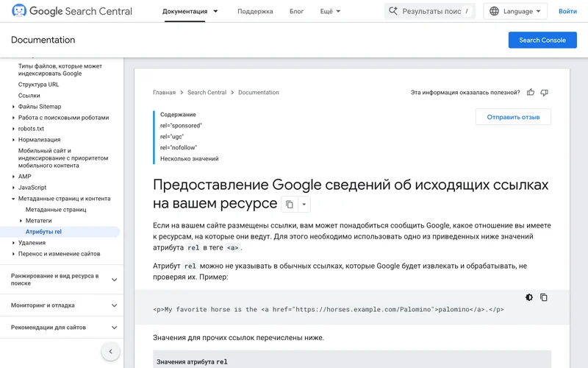Viewport: 588px width, 368px height.
Task: Open Мобильный сайт и индексирование item
Action: coord(63,158)
